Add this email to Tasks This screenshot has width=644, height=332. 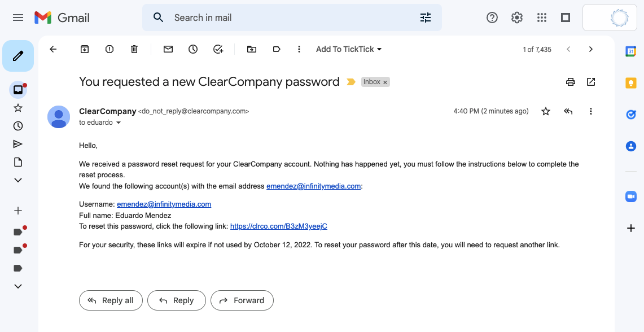[x=218, y=49]
